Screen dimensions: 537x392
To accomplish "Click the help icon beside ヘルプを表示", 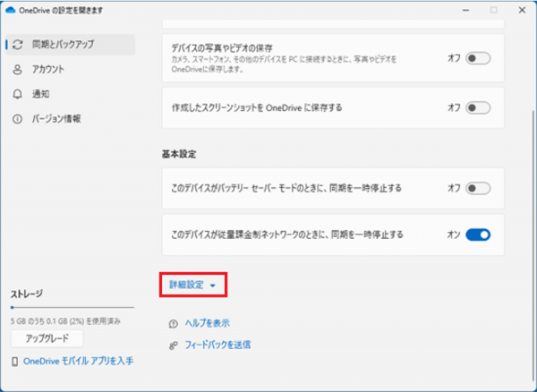I will [x=172, y=323].
